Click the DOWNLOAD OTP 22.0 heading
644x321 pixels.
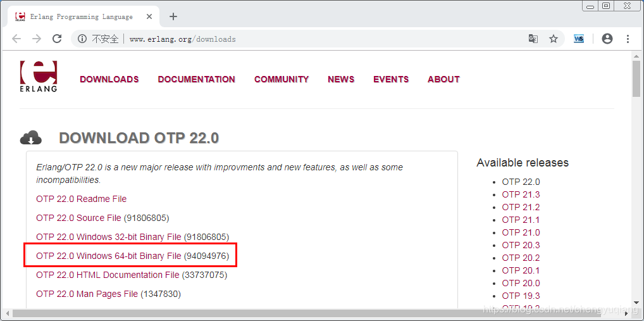139,138
